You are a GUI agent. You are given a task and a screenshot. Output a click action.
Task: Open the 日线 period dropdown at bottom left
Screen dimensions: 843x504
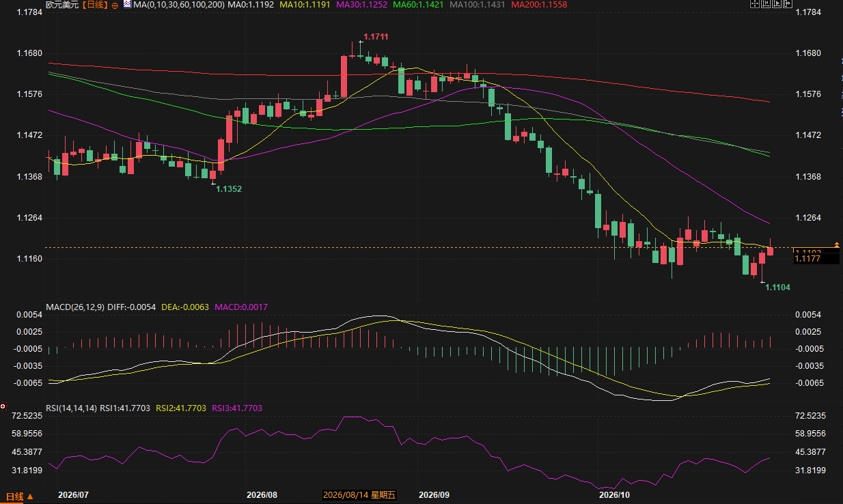tap(18, 497)
